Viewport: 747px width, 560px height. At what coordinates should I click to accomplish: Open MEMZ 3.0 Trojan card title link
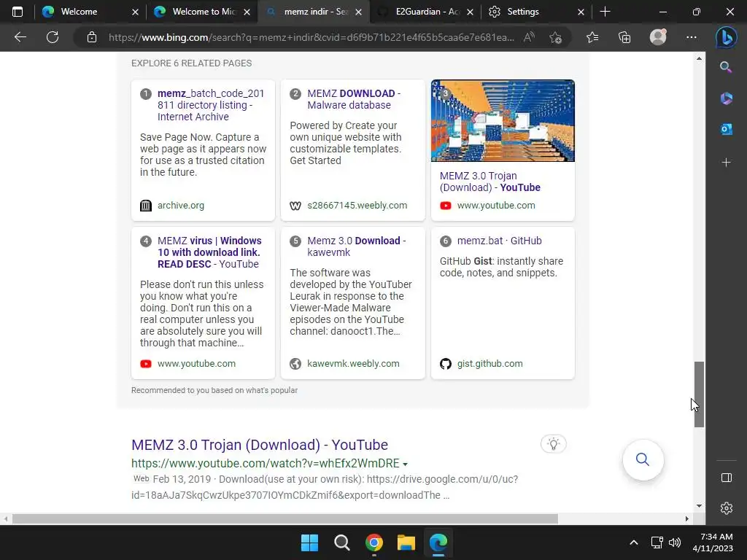(x=489, y=182)
